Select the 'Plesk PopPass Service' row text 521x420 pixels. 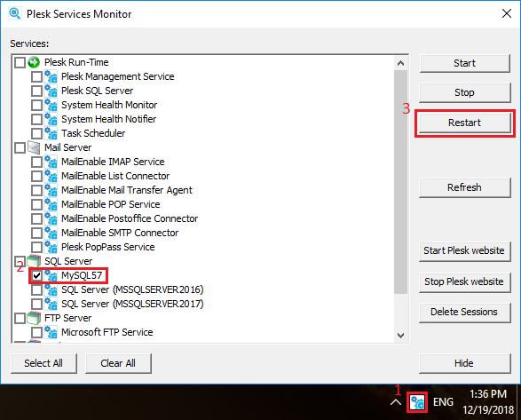tap(108, 247)
